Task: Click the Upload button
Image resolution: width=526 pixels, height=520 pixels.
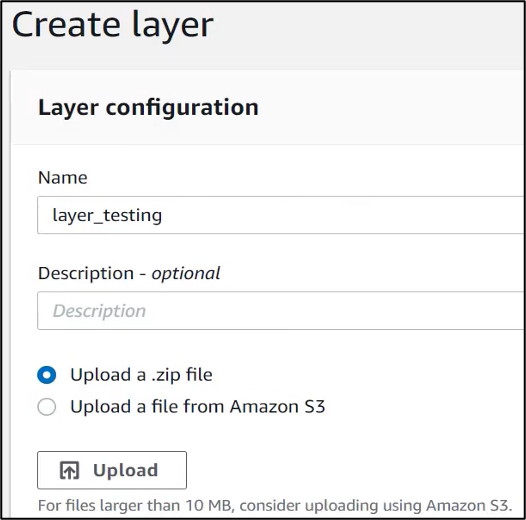Action: point(112,470)
